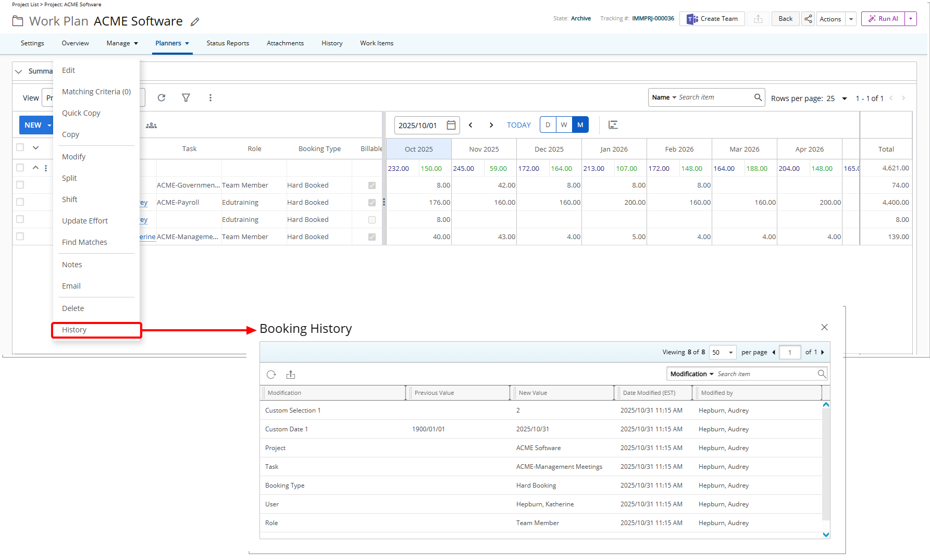Open the calendar date picker icon
The height and width of the screenshot is (560, 930).
tap(451, 125)
